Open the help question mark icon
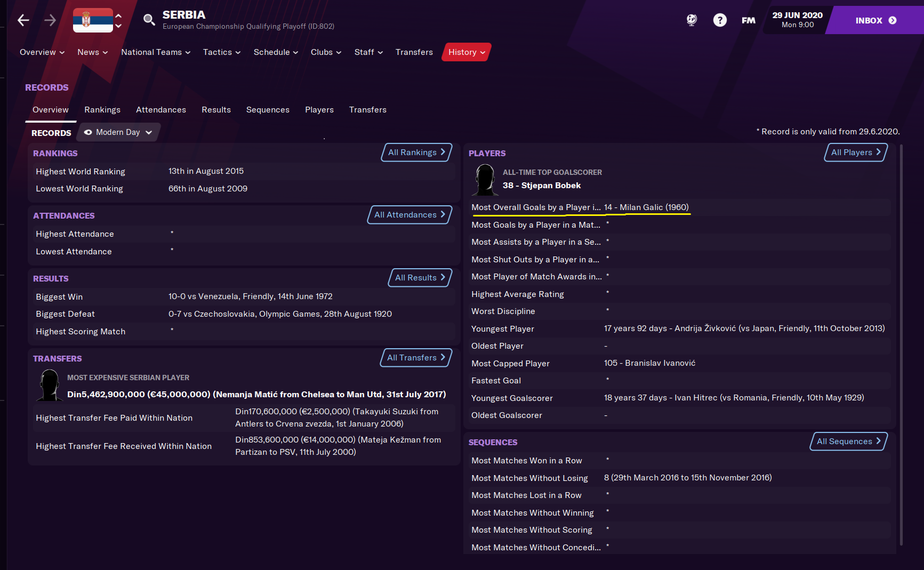924x570 pixels. point(720,20)
